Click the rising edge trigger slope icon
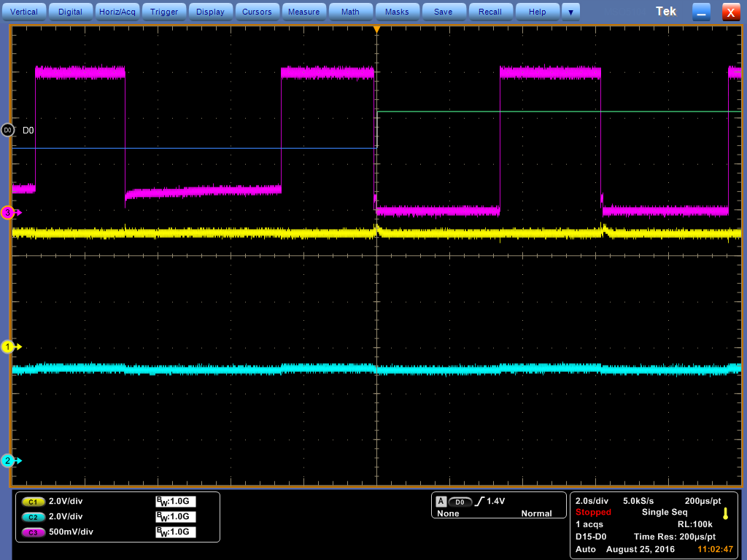The image size is (747, 560). (479, 502)
